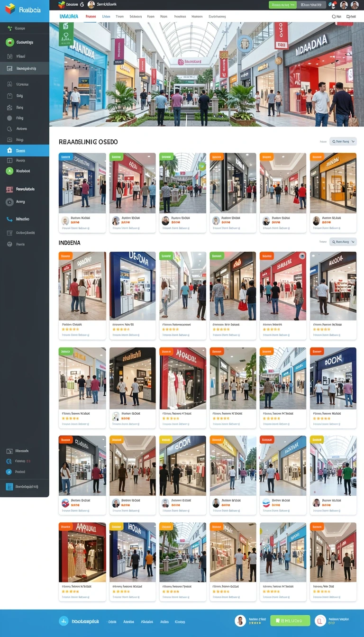The height and width of the screenshot is (637, 364).
Task: Open the large mall hero banner image
Action: click(x=207, y=74)
